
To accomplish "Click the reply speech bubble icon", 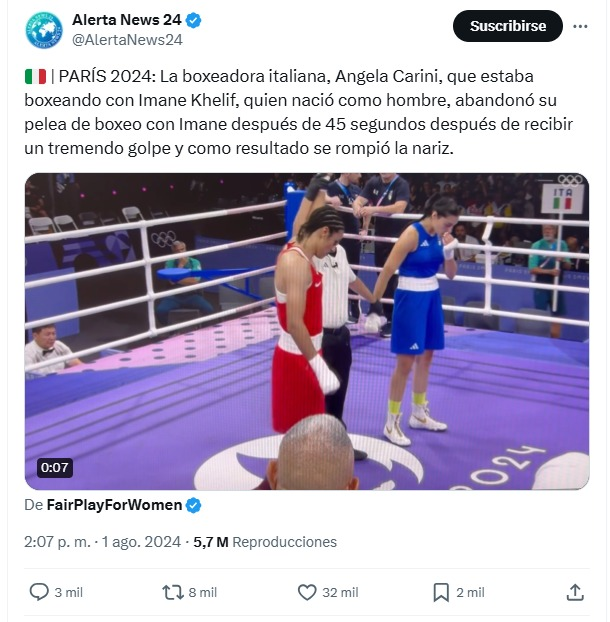I will tap(39, 592).
